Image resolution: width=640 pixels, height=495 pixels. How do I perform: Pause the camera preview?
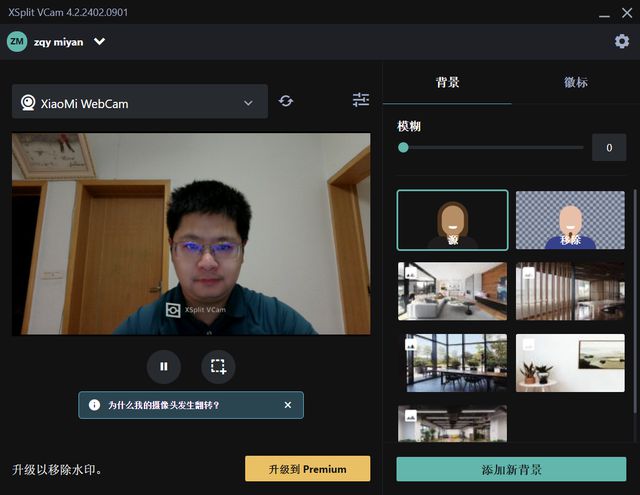tap(164, 366)
